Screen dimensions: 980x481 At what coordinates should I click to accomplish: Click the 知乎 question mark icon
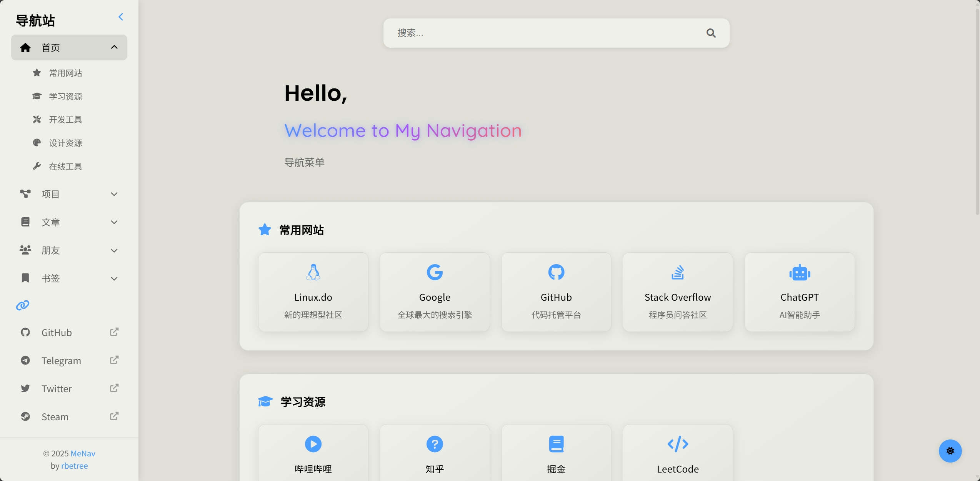coord(435,444)
